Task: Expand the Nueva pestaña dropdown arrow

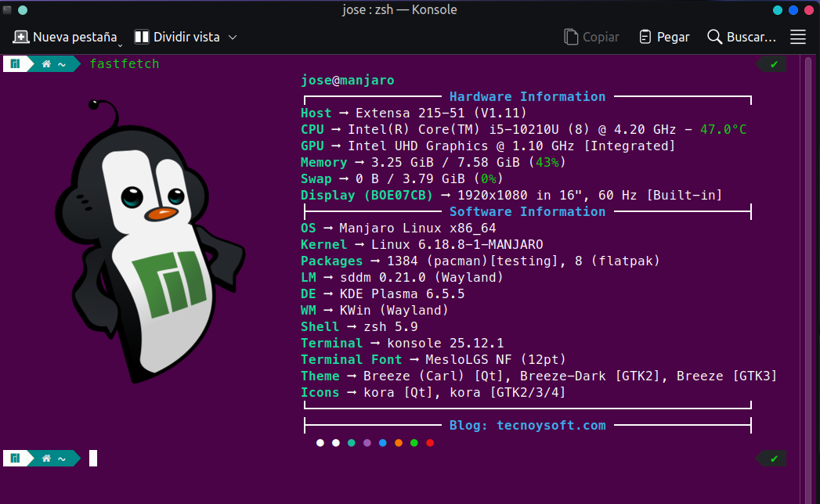Action: point(121,45)
